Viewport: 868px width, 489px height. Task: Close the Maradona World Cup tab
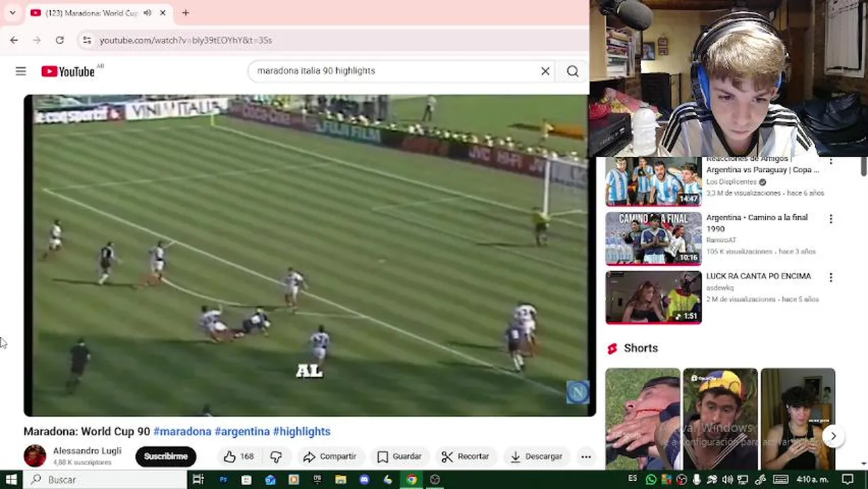pos(163,12)
